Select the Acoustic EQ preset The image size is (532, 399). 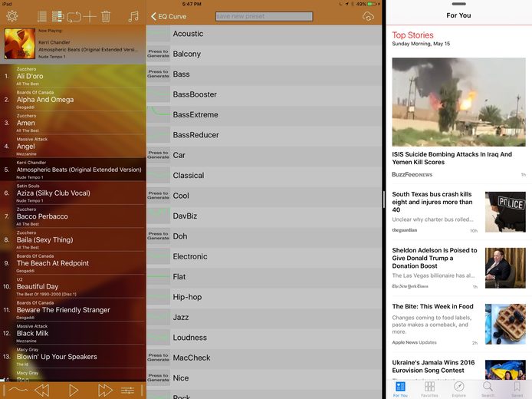coord(264,34)
